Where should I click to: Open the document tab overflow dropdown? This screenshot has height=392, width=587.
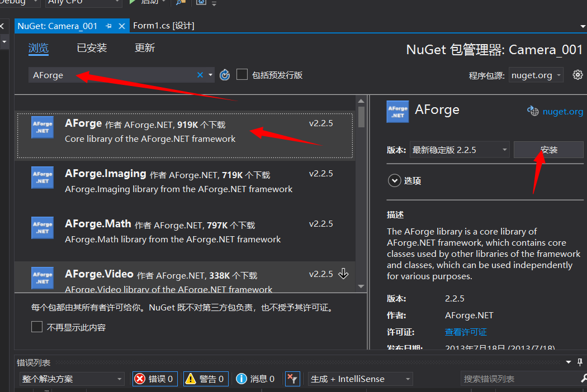coord(583,26)
